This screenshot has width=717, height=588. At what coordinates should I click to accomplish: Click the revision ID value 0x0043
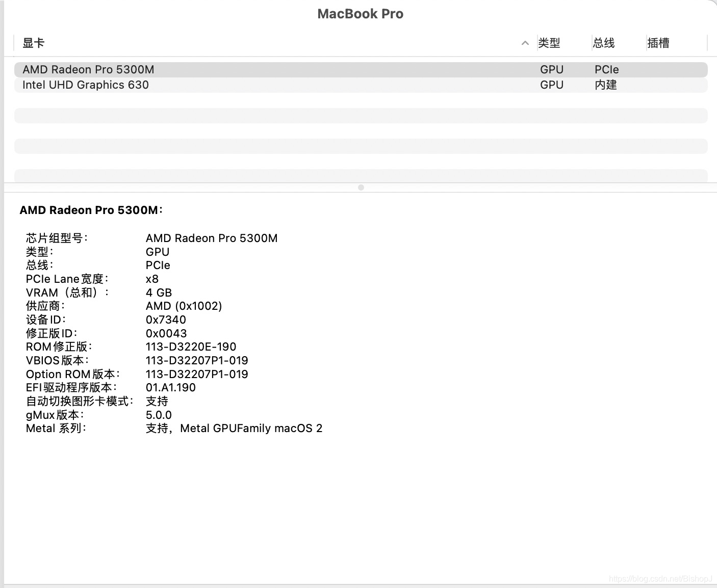coord(166,333)
